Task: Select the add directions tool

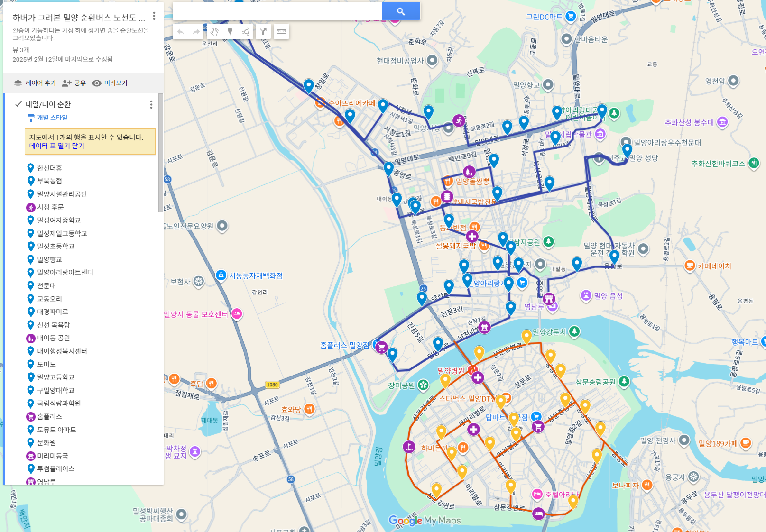Action: tap(263, 32)
